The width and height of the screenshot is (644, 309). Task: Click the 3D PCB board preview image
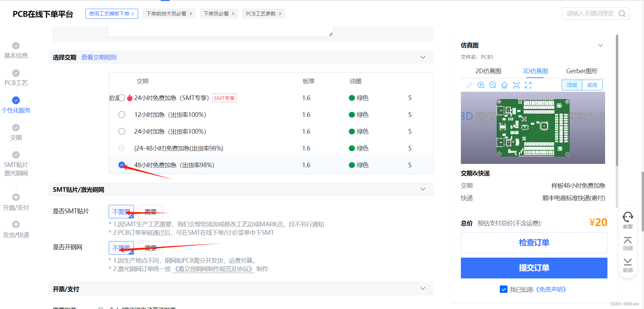(533, 128)
